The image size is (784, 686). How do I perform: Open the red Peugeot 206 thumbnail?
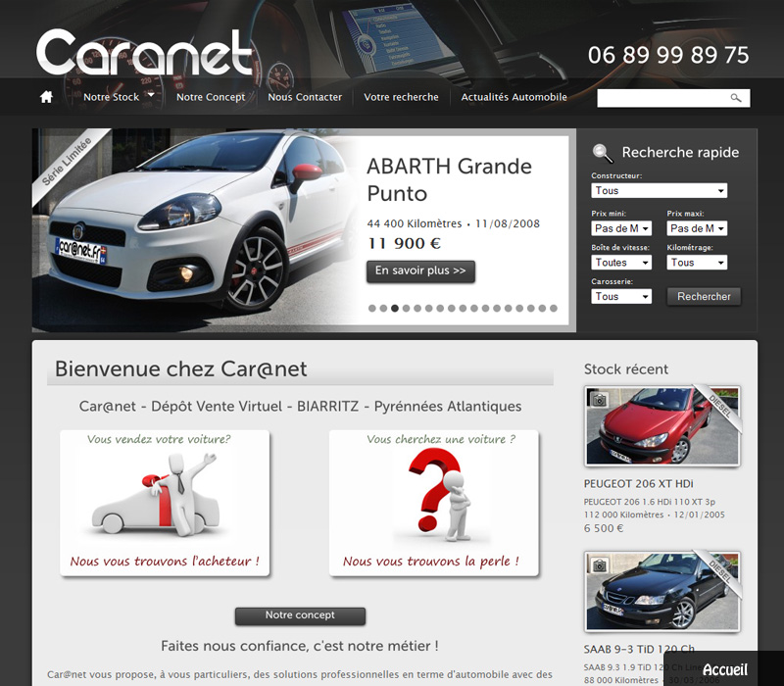click(x=662, y=426)
